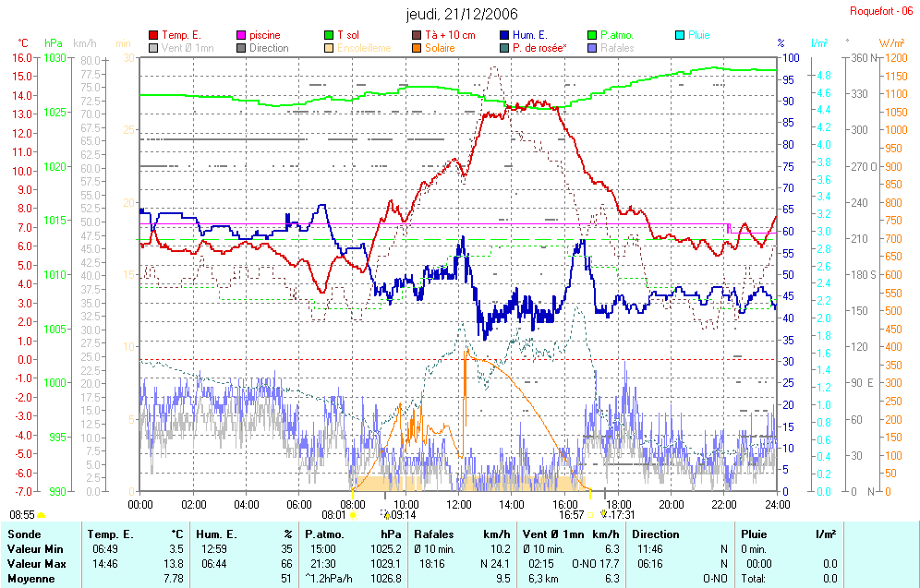Click the piscine legend label
The height and width of the screenshot is (588, 920).
(264, 35)
